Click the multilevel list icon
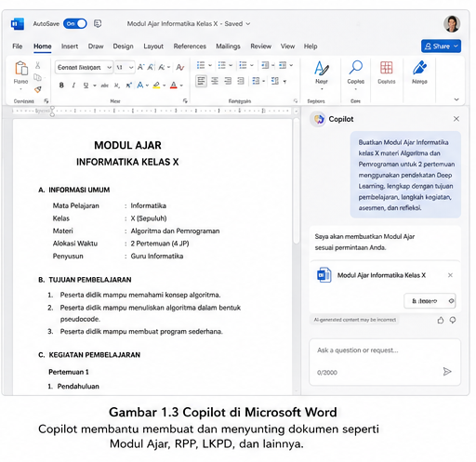 [x=243, y=65]
